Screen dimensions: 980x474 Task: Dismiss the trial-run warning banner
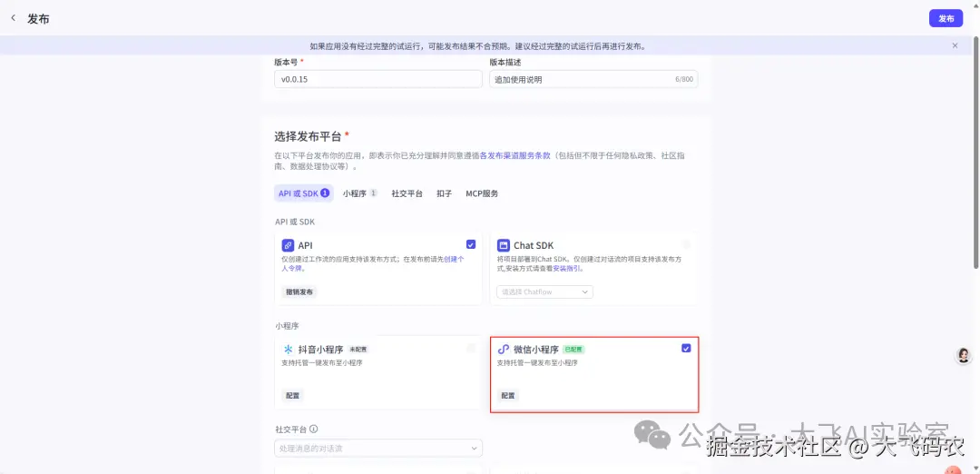click(x=955, y=45)
